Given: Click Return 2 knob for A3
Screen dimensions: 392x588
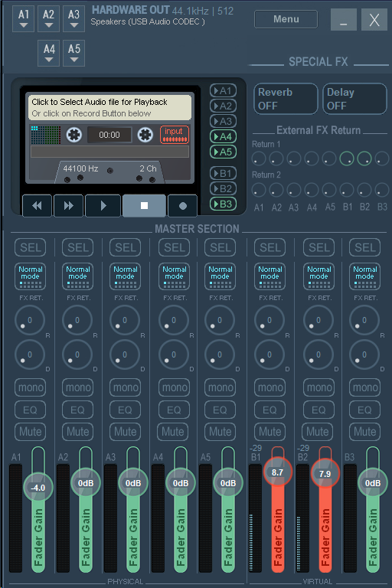Looking at the screenshot, I should [294, 190].
